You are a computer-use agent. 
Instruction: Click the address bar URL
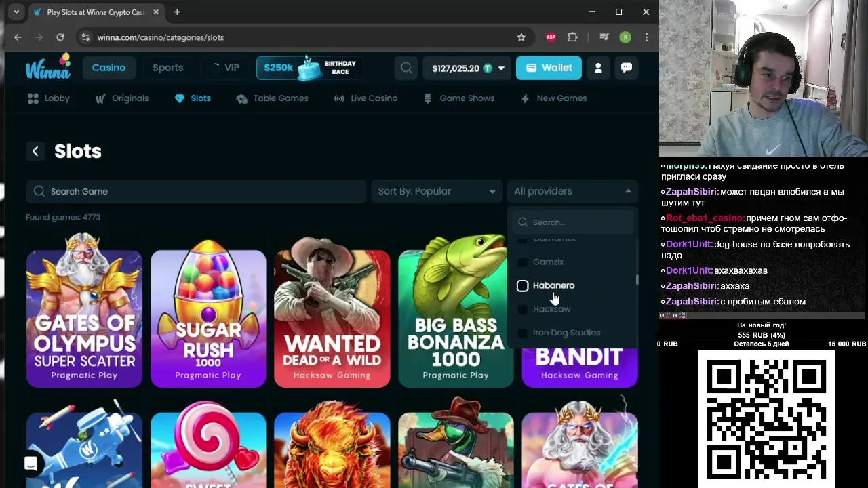160,37
